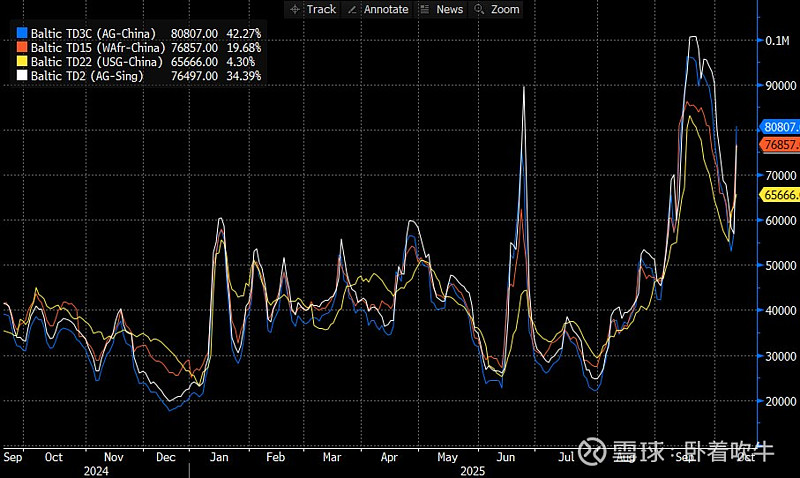Click the Jun x-axis label

tap(506, 457)
